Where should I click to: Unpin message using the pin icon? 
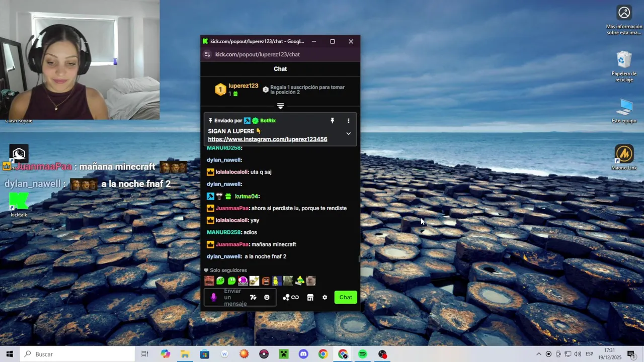pos(332,121)
